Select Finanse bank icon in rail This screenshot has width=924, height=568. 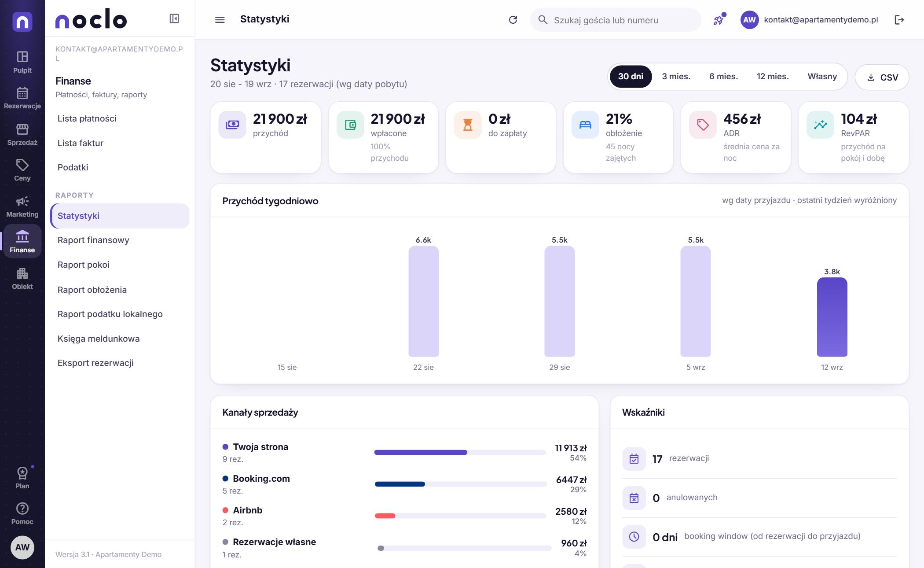(22, 241)
